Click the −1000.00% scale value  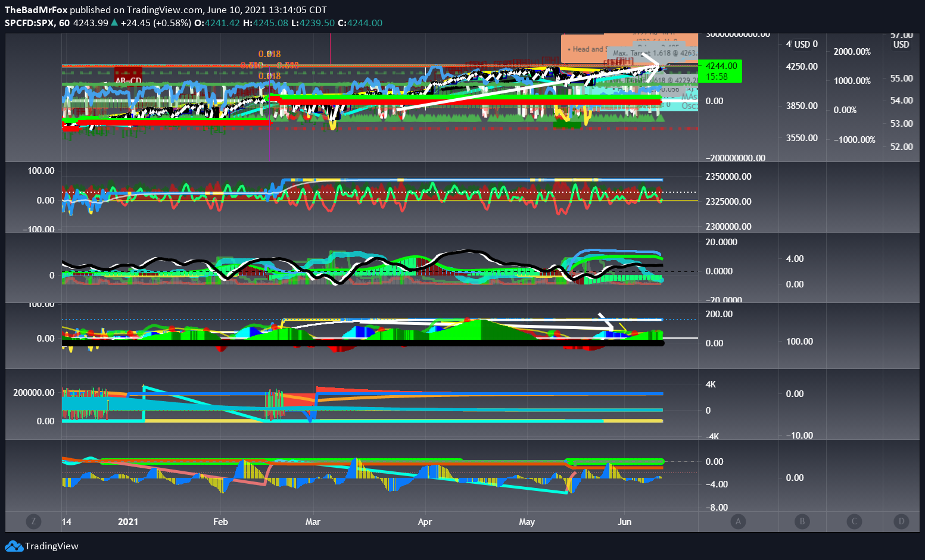click(855, 139)
